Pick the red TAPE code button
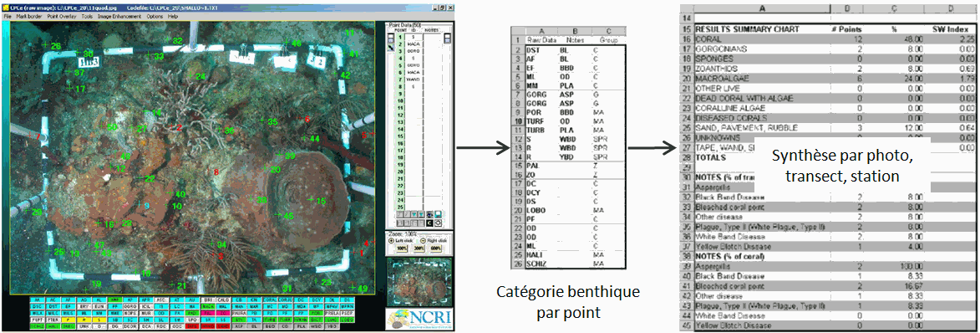The width and height of the screenshot is (980, 333). [x=192, y=326]
